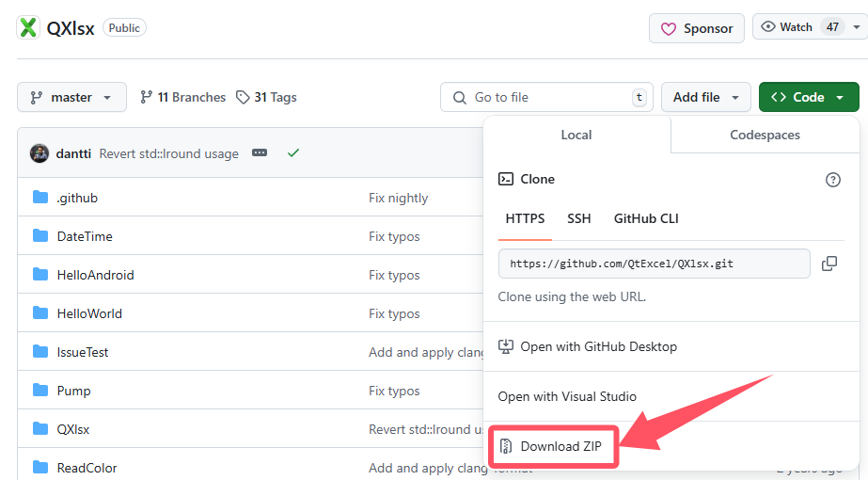
Task: Open the HelloAndroid folder
Action: click(95, 275)
